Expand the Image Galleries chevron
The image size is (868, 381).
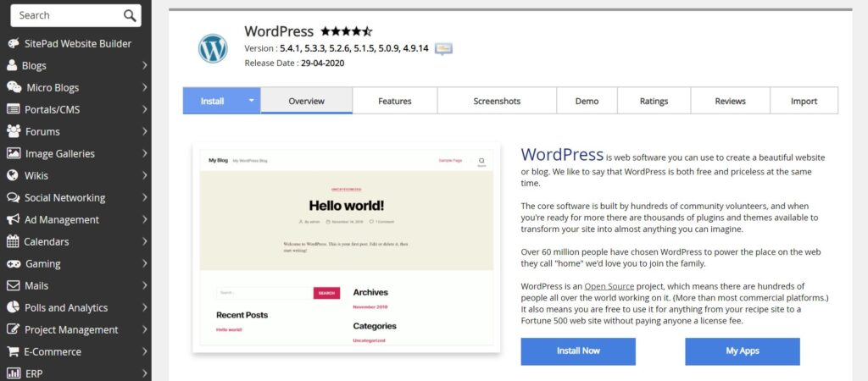pyautogui.click(x=144, y=153)
